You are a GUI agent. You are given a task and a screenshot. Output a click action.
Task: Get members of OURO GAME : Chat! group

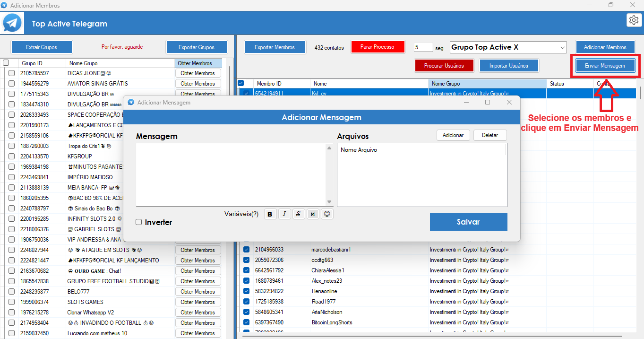pos(198,271)
